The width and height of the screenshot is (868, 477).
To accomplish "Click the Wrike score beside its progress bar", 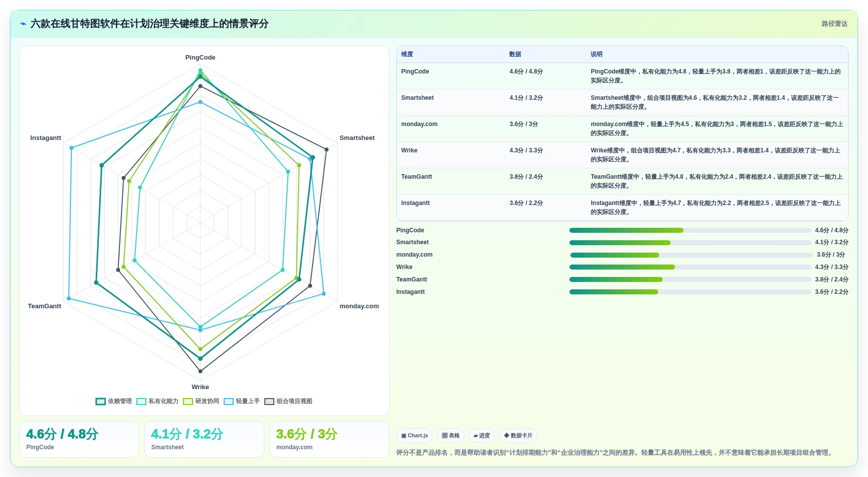I will (x=832, y=267).
